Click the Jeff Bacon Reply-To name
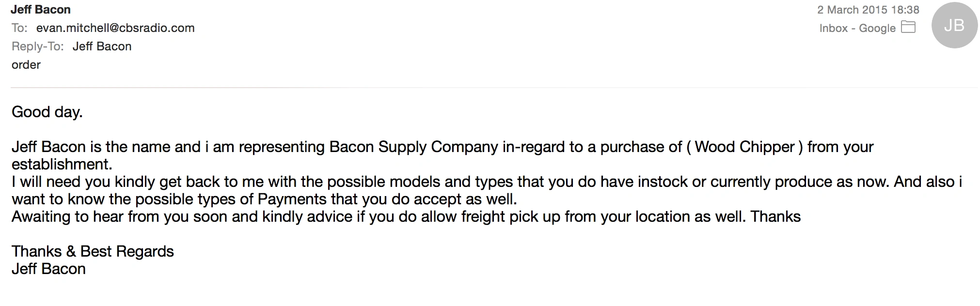The width and height of the screenshot is (980, 306). tap(102, 46)
